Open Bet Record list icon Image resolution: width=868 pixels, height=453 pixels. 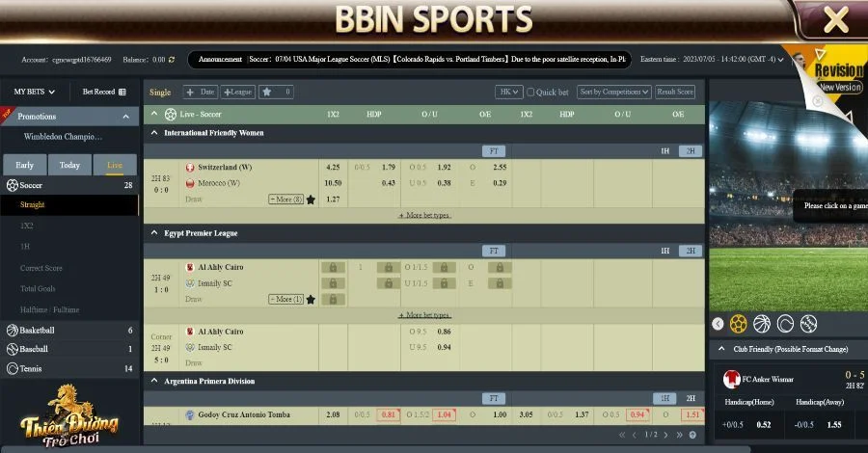click(122, 92)
